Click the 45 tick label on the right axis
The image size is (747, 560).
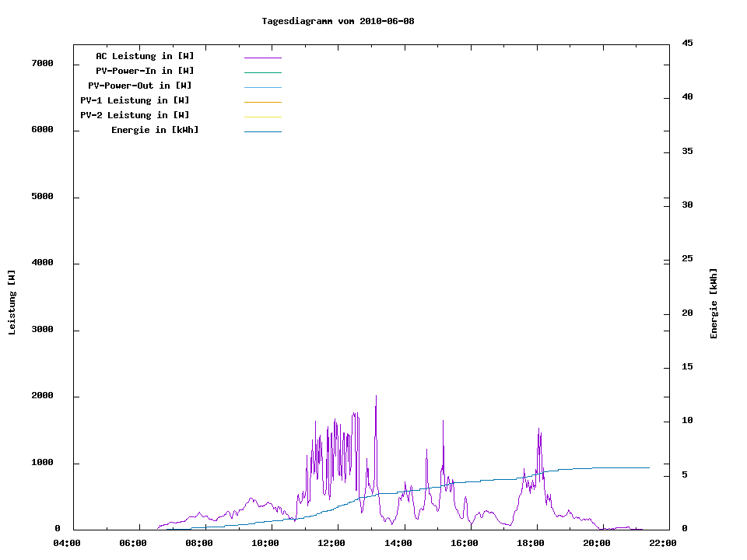(x=687, y=43)
